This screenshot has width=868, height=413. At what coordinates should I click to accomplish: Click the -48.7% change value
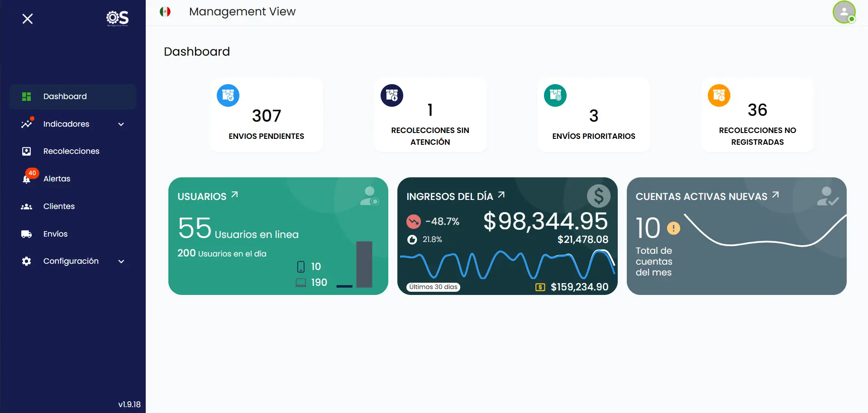click(x=443, y=222)
